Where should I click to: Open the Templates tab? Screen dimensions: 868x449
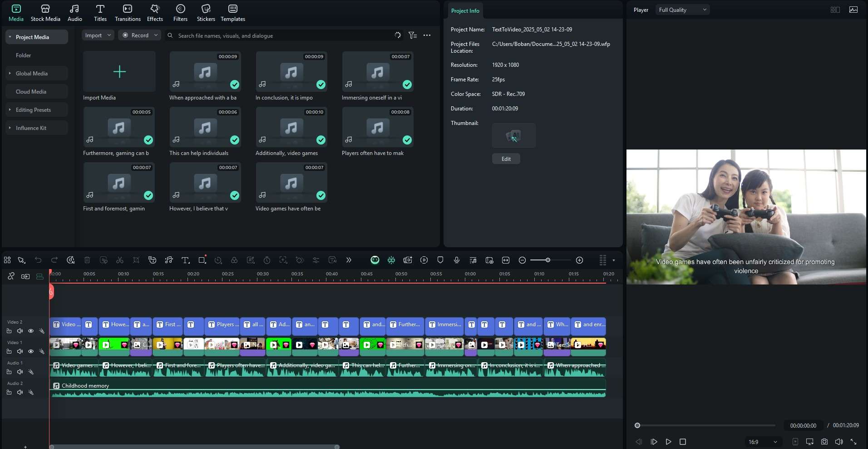click(x=233, y=13)
